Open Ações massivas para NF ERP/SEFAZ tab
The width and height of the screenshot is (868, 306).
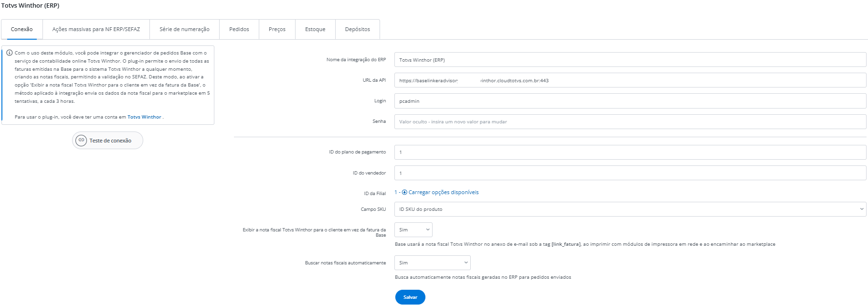96,29
